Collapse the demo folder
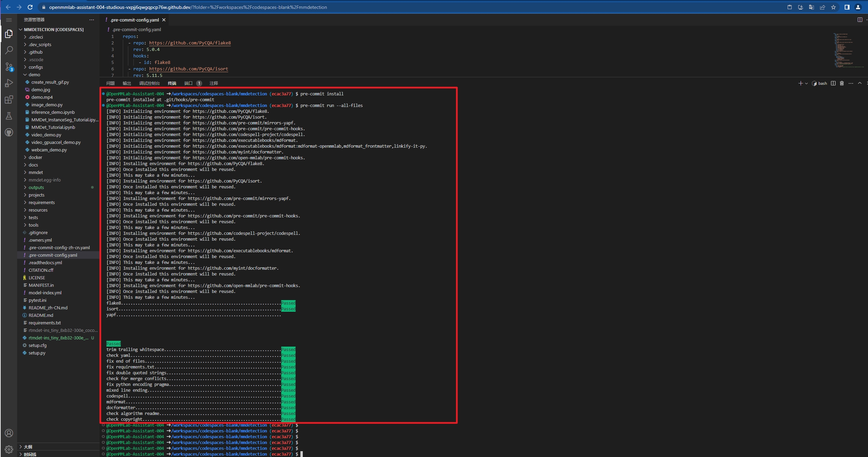The width and height of the screenshot is (868, 457). 34,75
